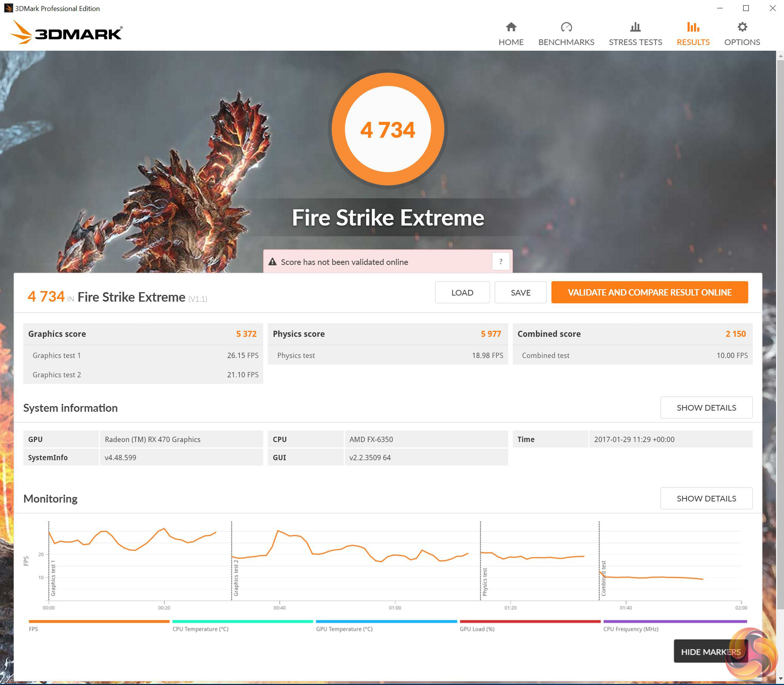The width and height of the screenshot is (784, 685).
Task: Click the Results orange bars icon
Action: click(693, 27)
